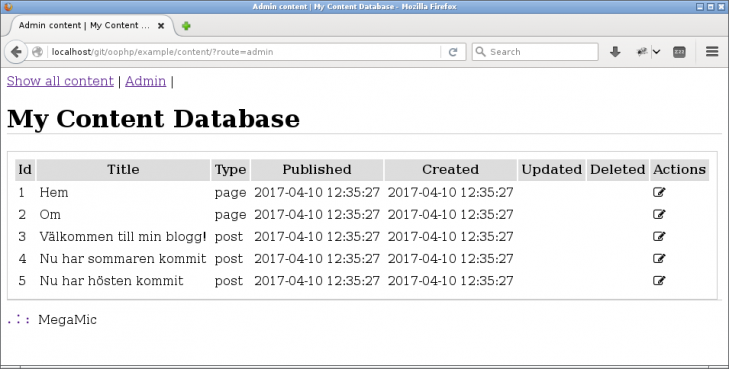Close the 'Admin content' tab
The height and width of the screenshot is (369, 729).
pyautogui.click(x=161, y=26)
